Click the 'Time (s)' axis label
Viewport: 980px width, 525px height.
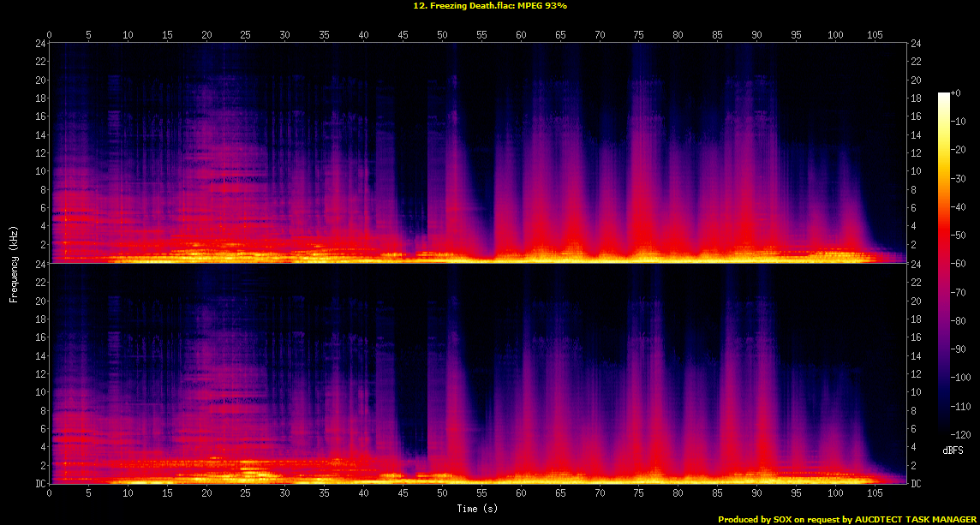pyautogui.click(x=478, y=509)
